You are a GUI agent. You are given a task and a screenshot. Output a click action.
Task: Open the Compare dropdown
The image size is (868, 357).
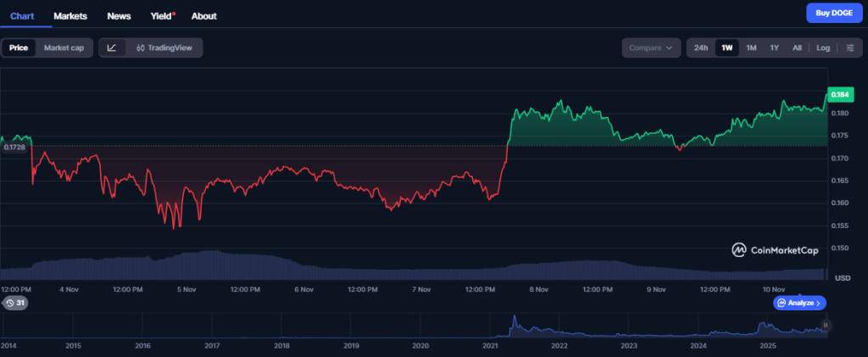[651, 47]
